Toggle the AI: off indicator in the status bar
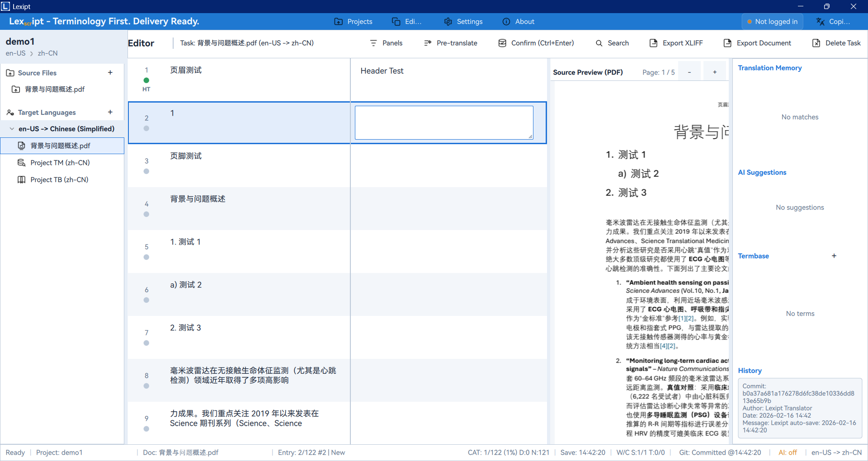This screenshot has height=461, width=868. point(787,452)
